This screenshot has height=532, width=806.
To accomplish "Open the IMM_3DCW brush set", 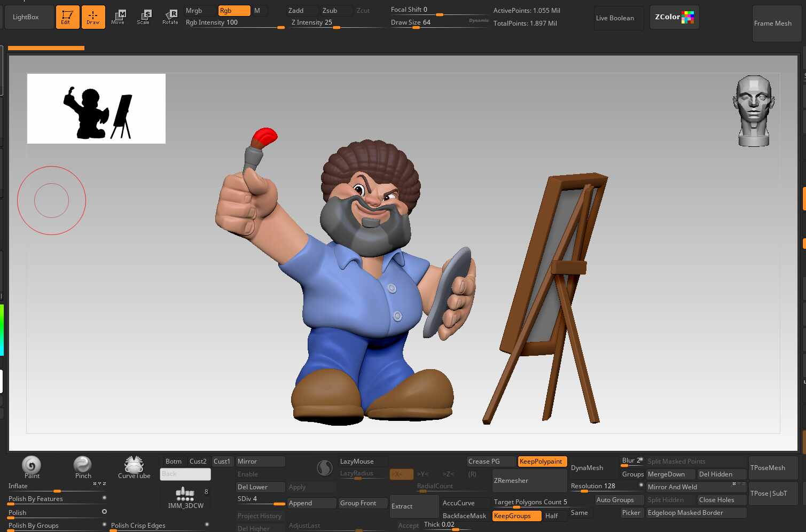I will [185, 497].
